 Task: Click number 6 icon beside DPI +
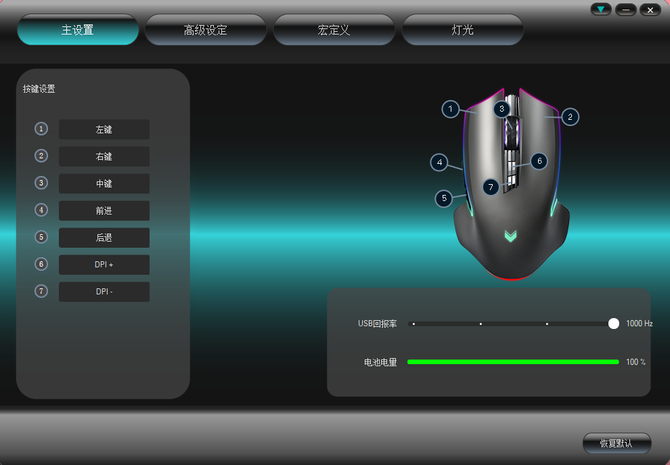41,264
